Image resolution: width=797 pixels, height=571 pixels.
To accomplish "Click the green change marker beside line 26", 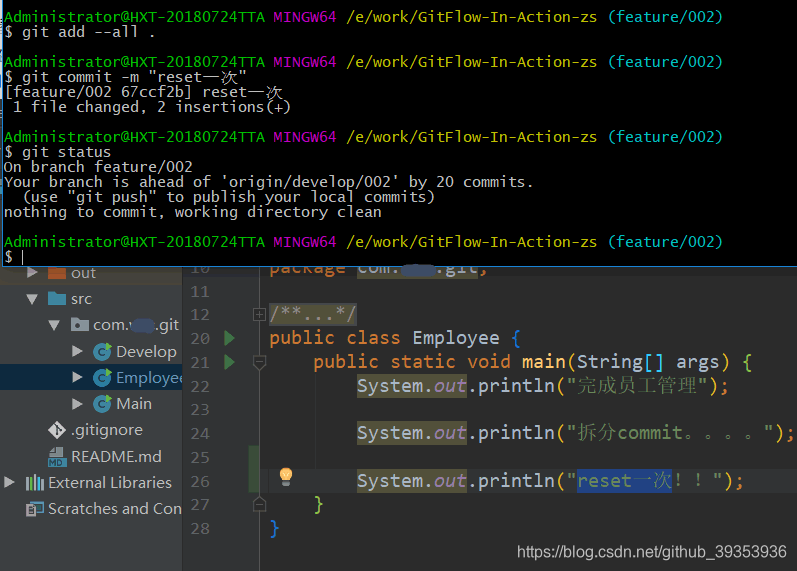I will [x=254, y=480].
